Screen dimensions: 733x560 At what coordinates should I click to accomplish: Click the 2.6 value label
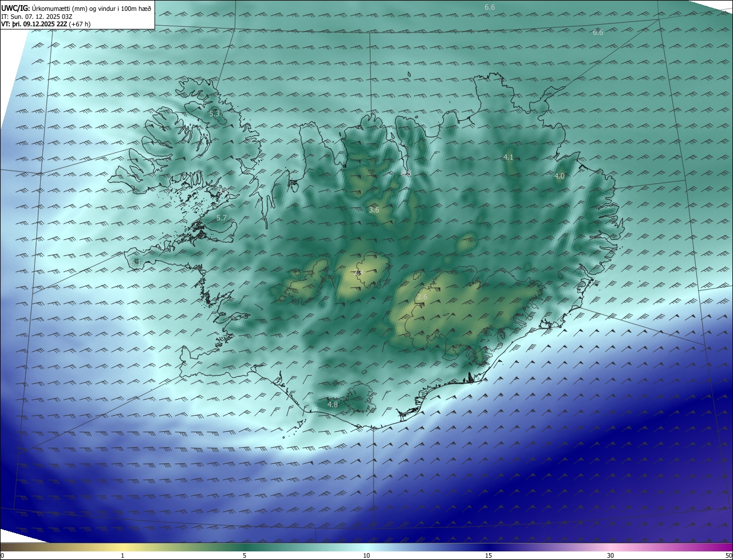pyautogui.click(x=422, y=297)
